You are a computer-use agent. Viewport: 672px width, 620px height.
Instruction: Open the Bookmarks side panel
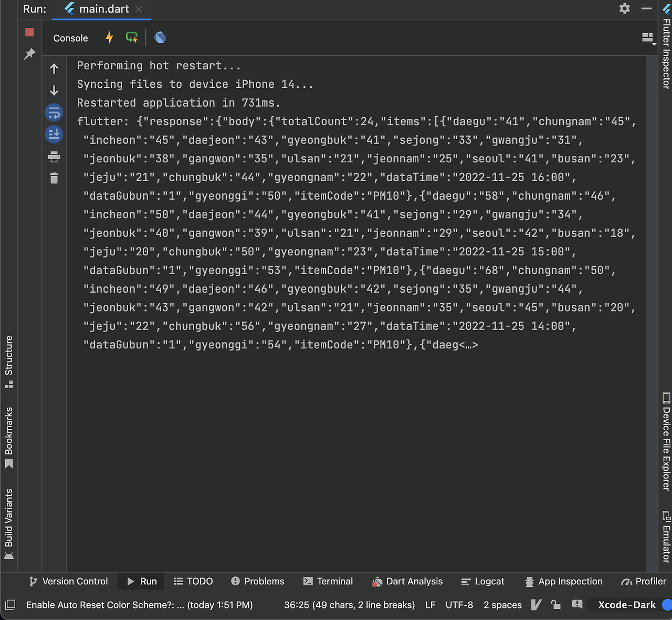(x=8, y=437)
